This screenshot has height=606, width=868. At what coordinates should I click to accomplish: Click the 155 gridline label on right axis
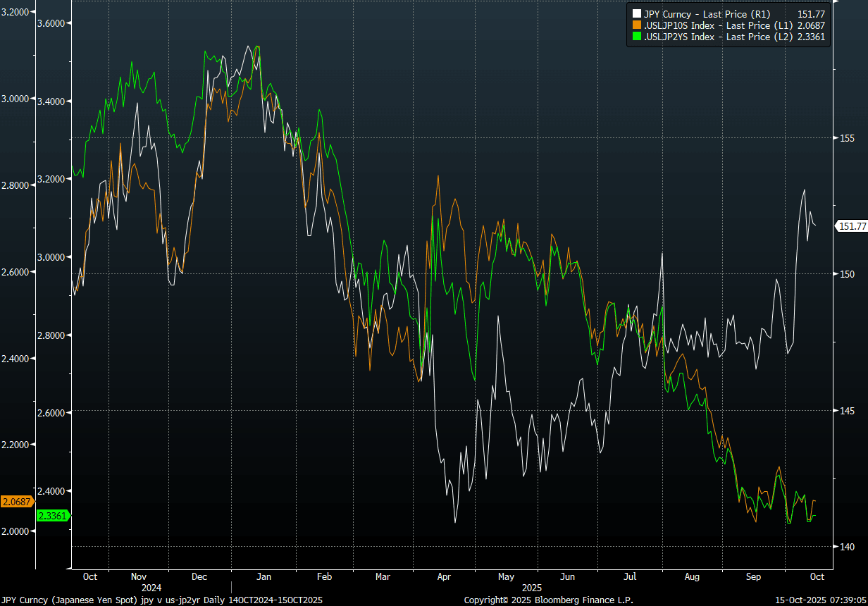[843, 138]
